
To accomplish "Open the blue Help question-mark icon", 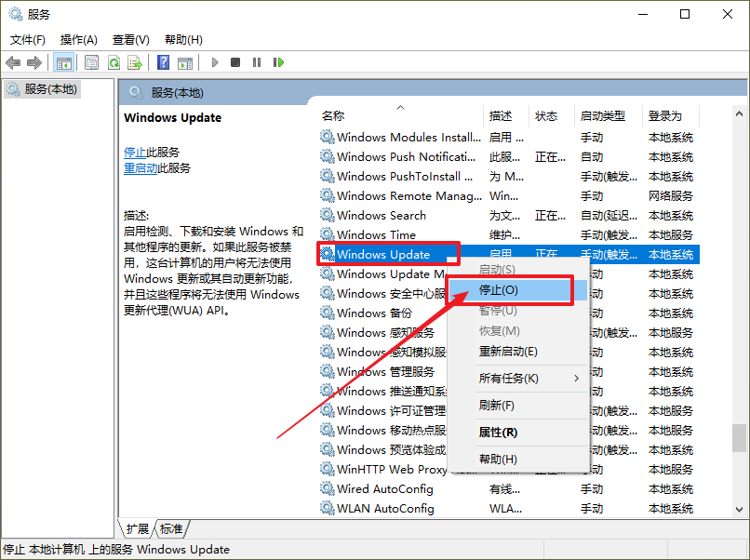I will coord(163,62).
